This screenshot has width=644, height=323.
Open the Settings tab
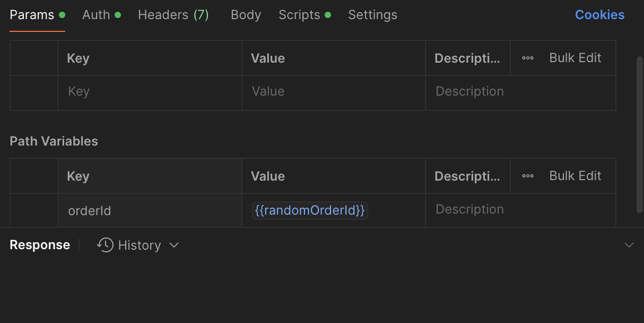pyautogui.click(x=372, y=15)
